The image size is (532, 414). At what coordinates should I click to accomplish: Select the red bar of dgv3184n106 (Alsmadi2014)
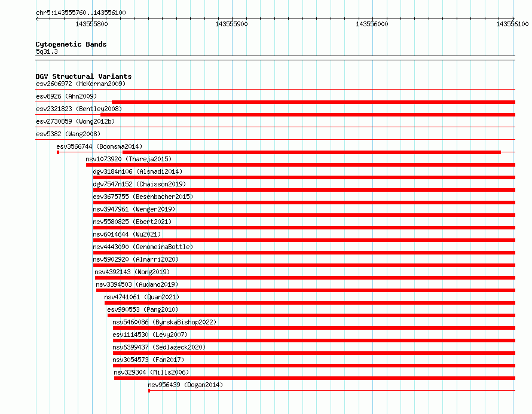pos(304,177)
